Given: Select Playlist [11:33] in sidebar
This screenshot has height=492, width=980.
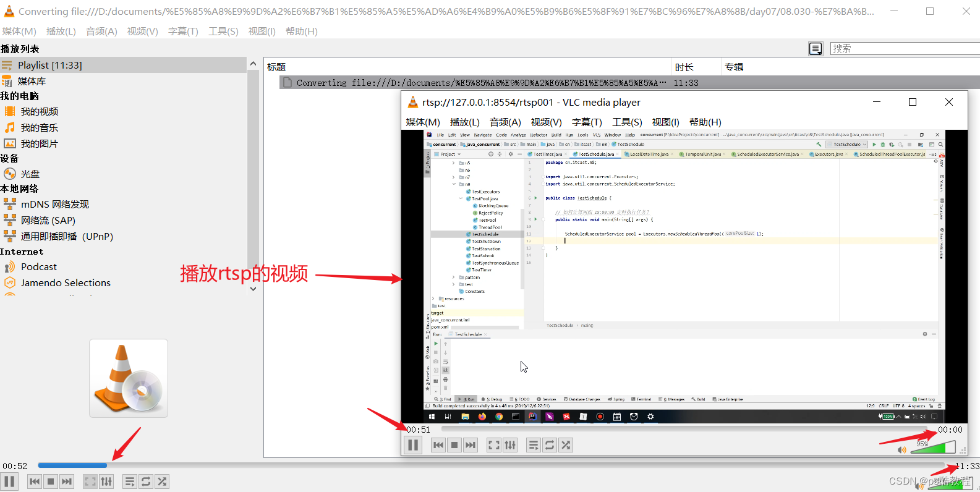Looking at the screenshot, I should pos(123,65).
